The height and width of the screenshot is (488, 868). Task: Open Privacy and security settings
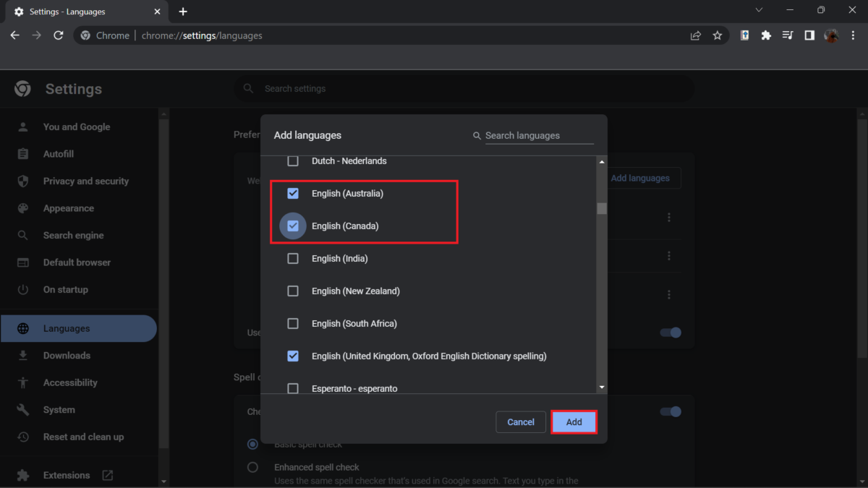[x=85, y=181]
